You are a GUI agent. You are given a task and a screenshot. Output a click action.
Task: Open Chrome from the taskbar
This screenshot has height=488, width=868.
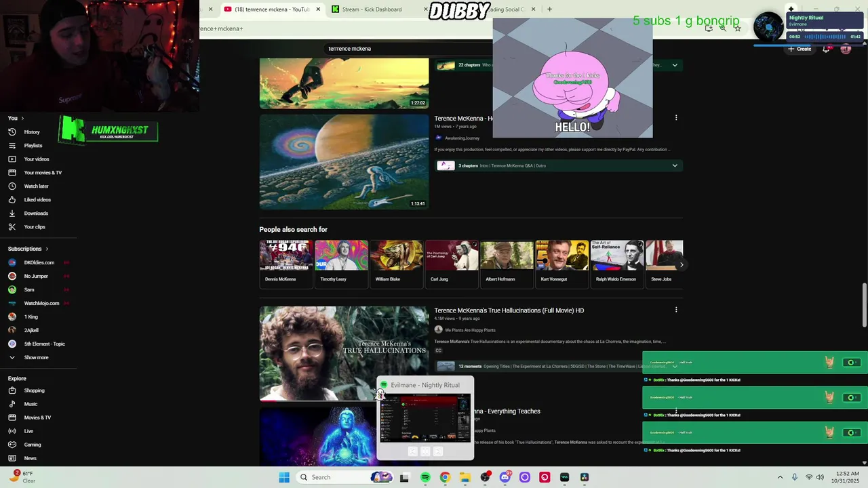pyautogui.click(x=445, y=477)
